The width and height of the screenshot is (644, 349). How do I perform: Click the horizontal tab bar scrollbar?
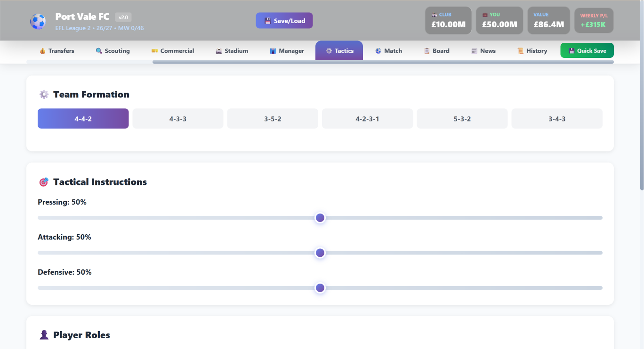pos(383,62)
